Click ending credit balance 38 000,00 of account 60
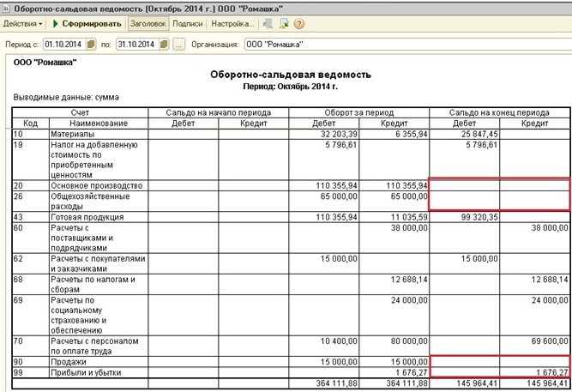The height and width of the screenshot is (392, 572). click(x=550, y=228)
